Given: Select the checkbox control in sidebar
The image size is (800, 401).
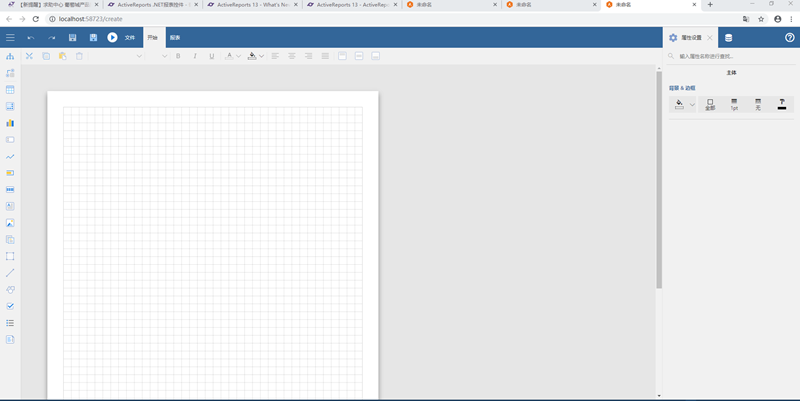Looking at the screenshot, I should pyautogui.click(x=10, y=306).
